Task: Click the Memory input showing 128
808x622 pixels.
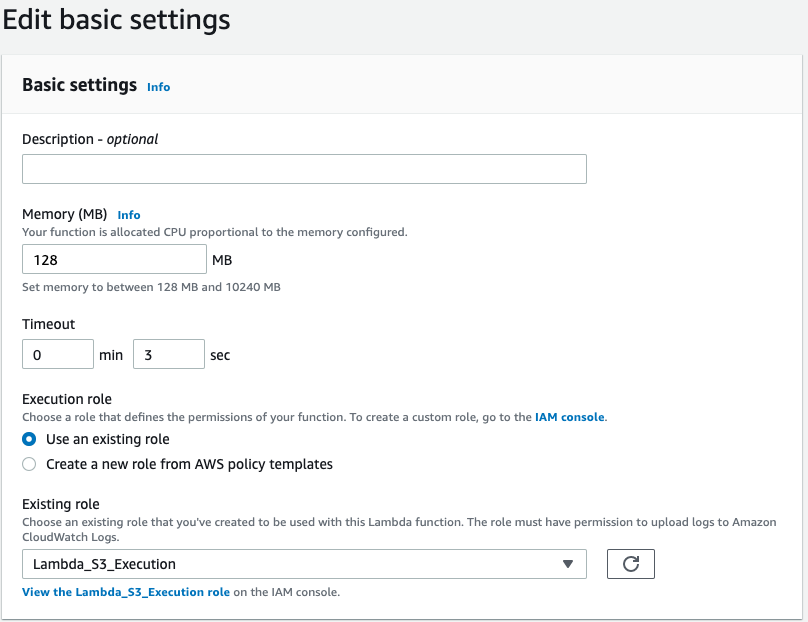Action: pyautogui.click(x=114, y=259)
